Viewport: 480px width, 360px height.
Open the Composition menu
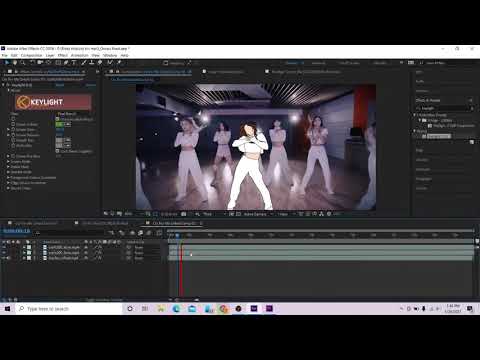31,55
